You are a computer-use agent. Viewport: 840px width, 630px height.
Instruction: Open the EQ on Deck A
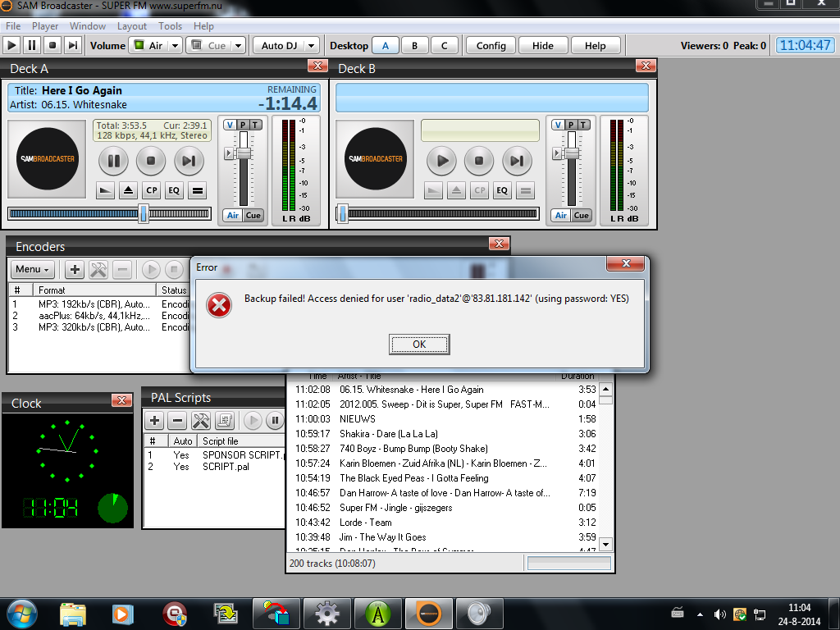[x=174, y=191]
